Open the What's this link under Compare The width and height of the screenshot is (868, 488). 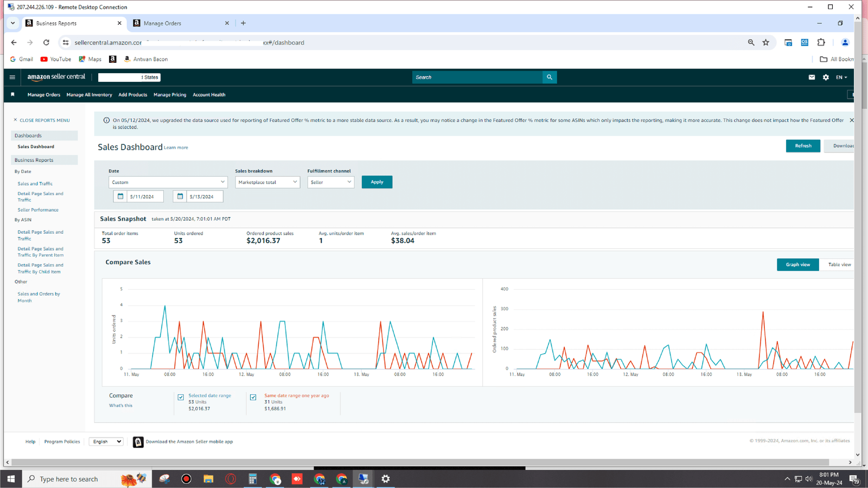click(x=120, y=406)
